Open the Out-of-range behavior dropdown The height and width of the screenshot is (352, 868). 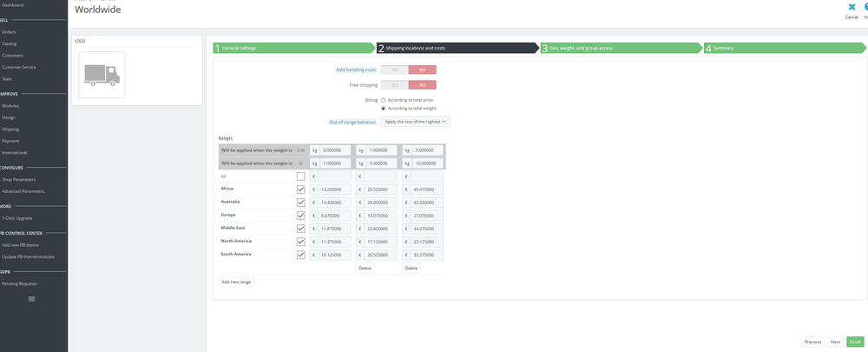tap(415, 122)
